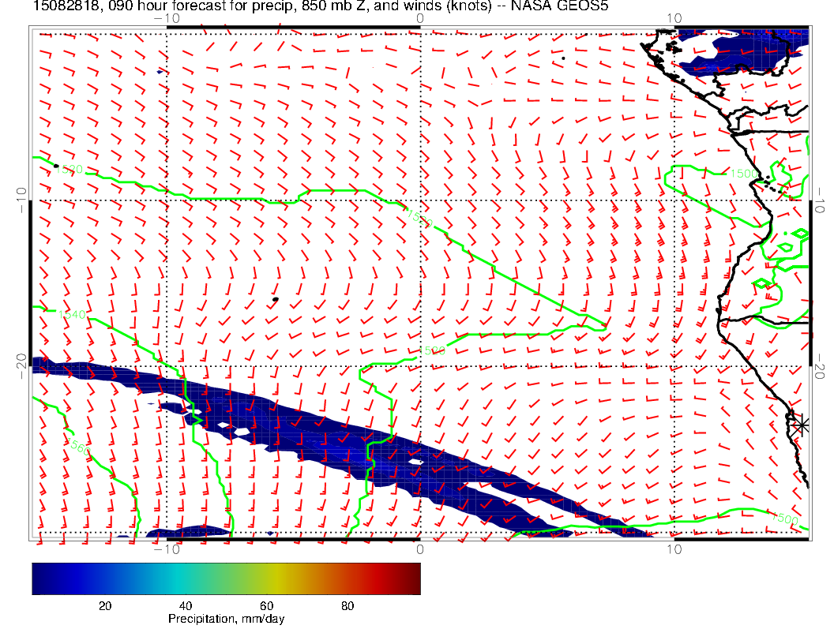Click the black island dot in mid-ocean
834x644 pixels.
point(275,300)
